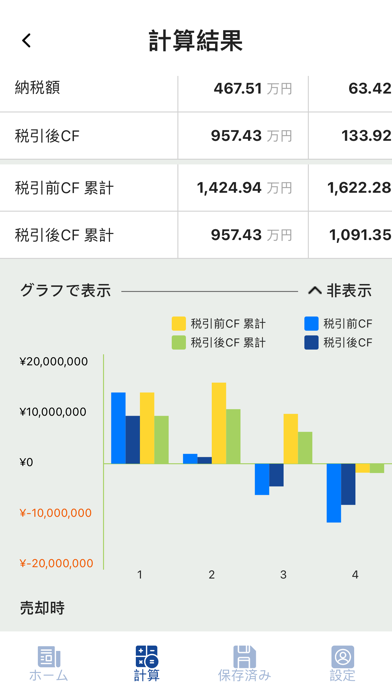Tap year 2 tall yellow bar
This screenshot has width=392, height=696.
(219, 423)
